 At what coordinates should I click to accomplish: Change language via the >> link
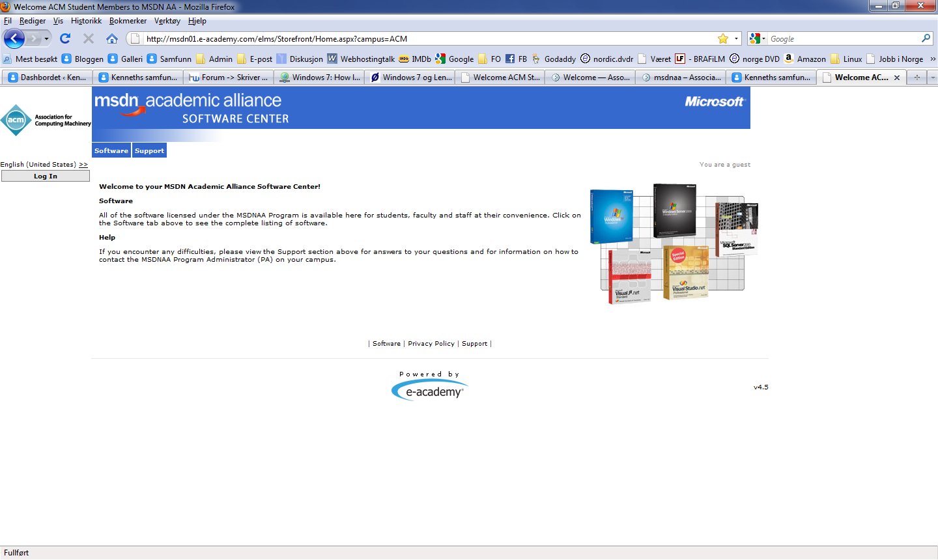(83, 165)
